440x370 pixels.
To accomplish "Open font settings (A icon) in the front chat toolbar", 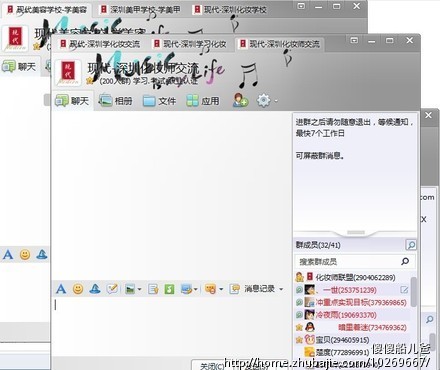I will [x=61, y=289].
